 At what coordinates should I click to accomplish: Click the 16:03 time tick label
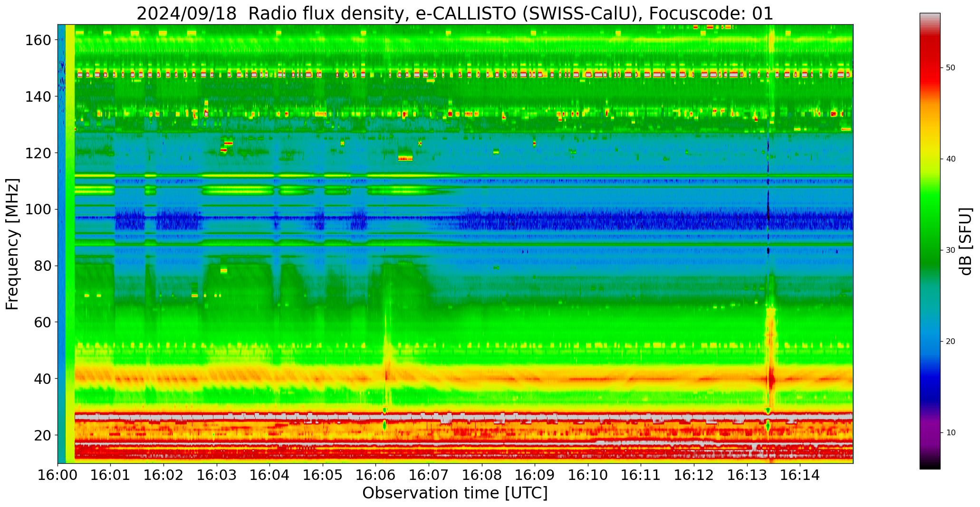pos(217,475)
